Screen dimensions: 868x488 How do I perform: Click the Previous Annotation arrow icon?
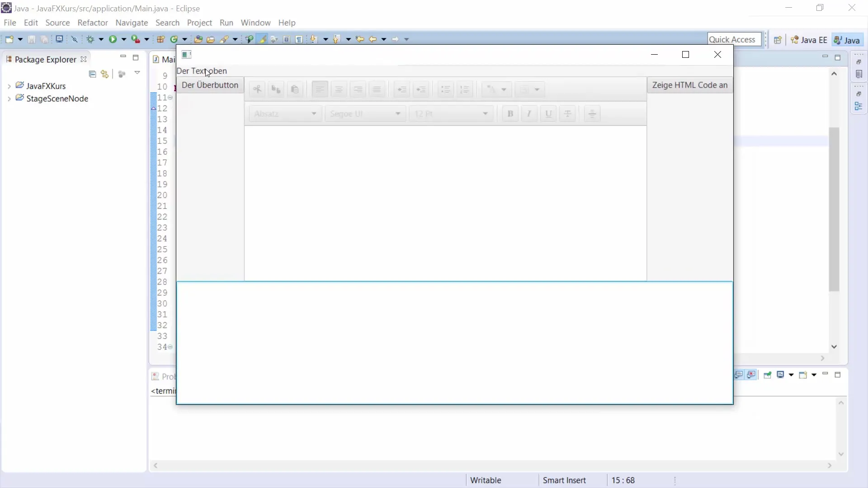tap(336, 39)
